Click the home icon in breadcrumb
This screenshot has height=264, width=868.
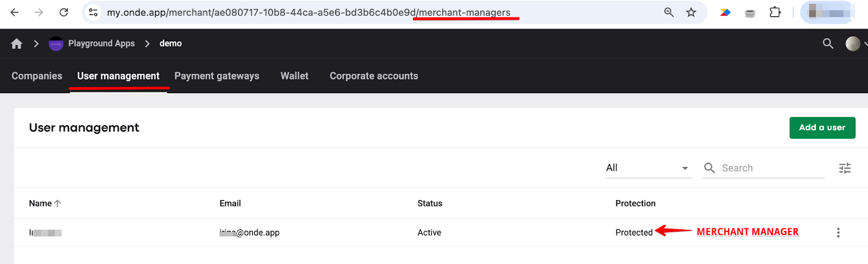point(17,44)
